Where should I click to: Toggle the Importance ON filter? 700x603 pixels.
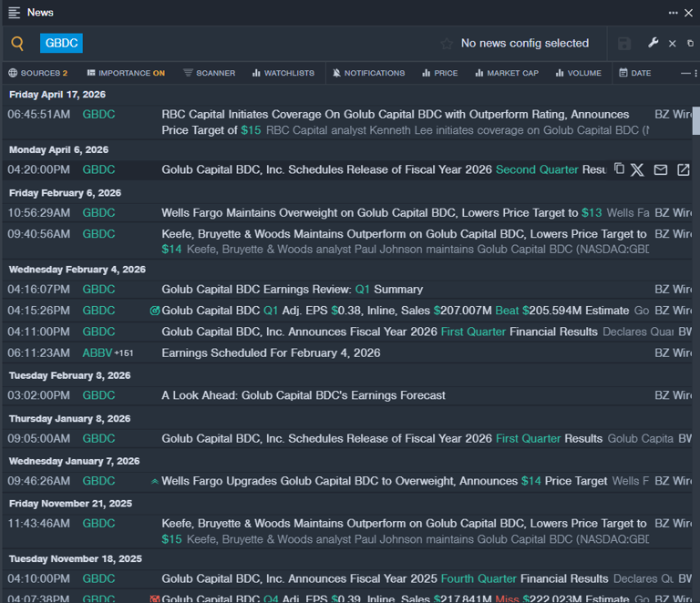(126, 73)
